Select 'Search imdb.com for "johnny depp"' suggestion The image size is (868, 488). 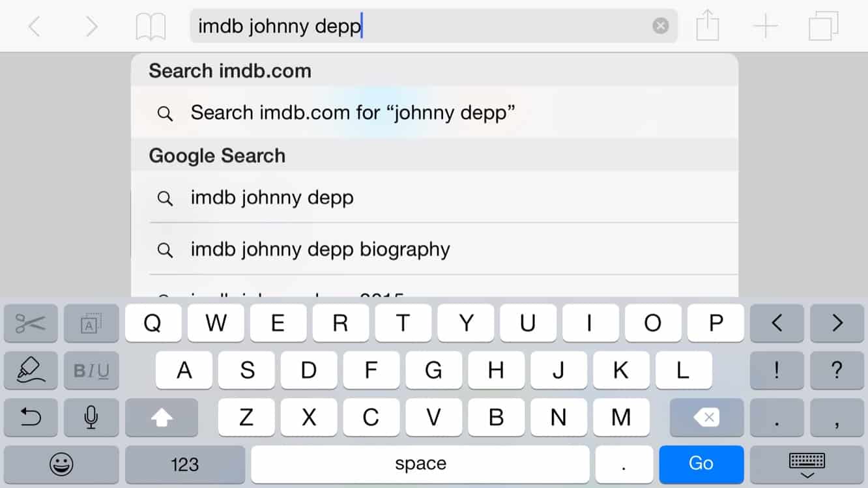click(x=353, y=113)
